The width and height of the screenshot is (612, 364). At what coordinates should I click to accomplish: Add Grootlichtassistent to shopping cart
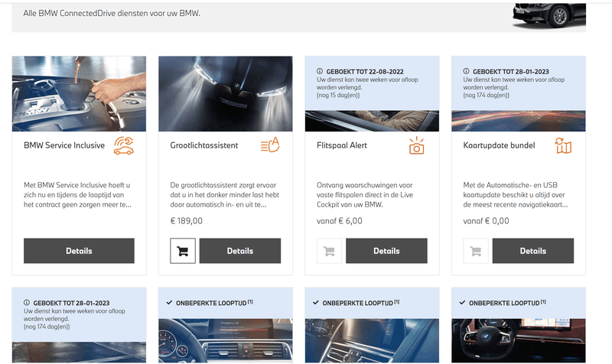pyautogui.click(x=183, y=251)
